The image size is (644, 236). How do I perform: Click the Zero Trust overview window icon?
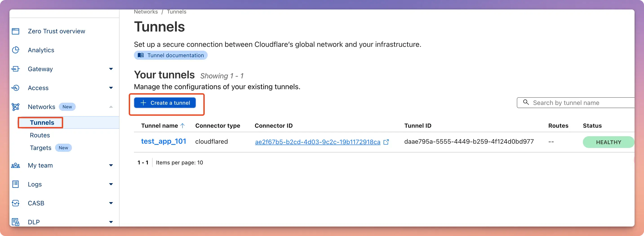(16, 31)
